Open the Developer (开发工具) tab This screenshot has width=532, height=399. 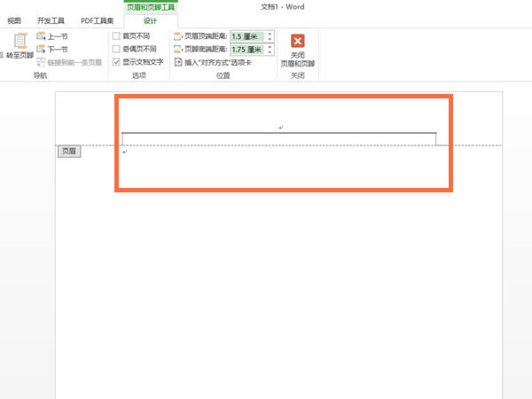[51, 20]
